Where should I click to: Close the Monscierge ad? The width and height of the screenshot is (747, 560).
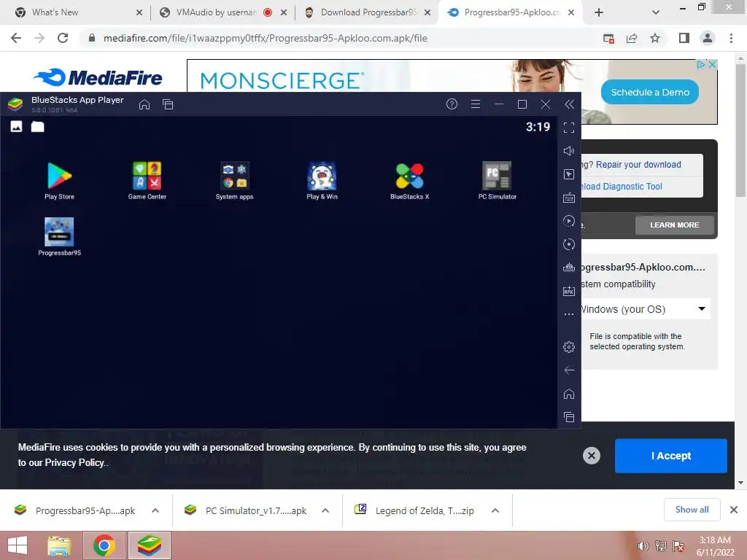point(712,64)
